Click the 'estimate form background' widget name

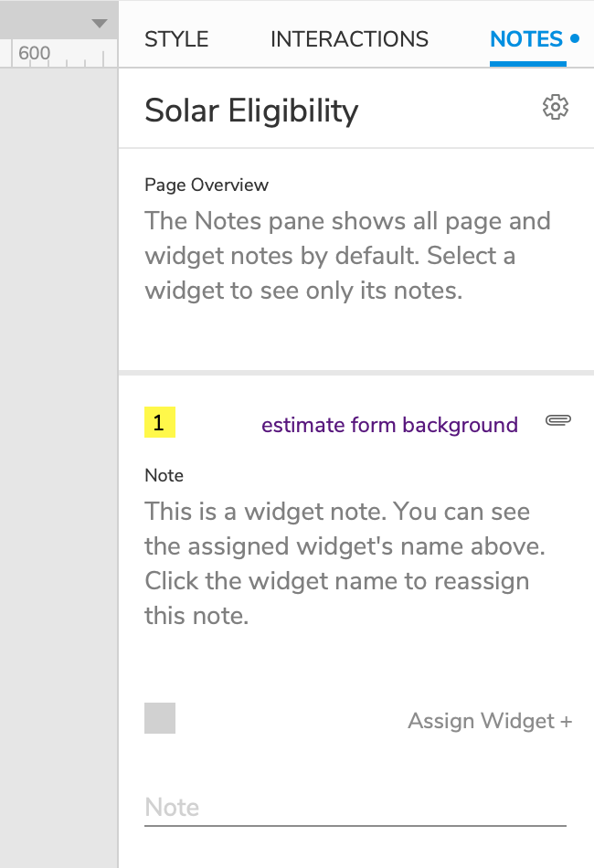pyautogui.click(x=389, y=425)
